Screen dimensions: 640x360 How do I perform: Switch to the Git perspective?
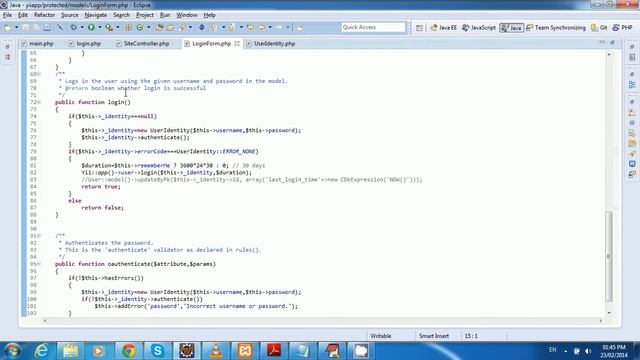click(600, 28)
